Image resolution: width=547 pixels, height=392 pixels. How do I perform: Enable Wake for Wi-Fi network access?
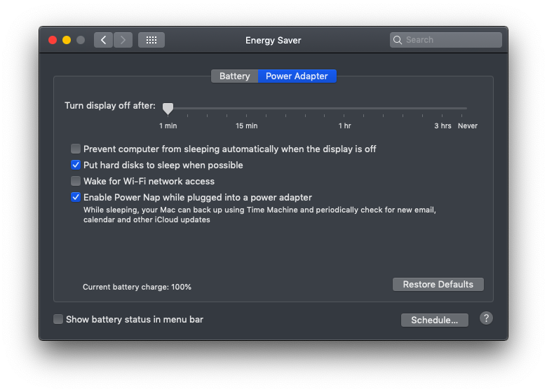(x=76, y=181)
